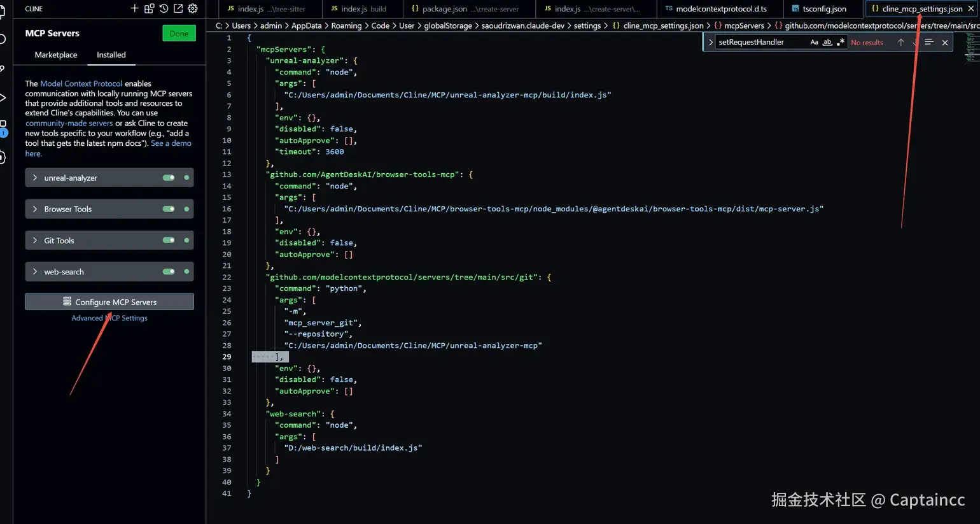Screen dimensions: 980x524
Task: Toggle Use Regular Expression in find widget
Action: [841, 42]
